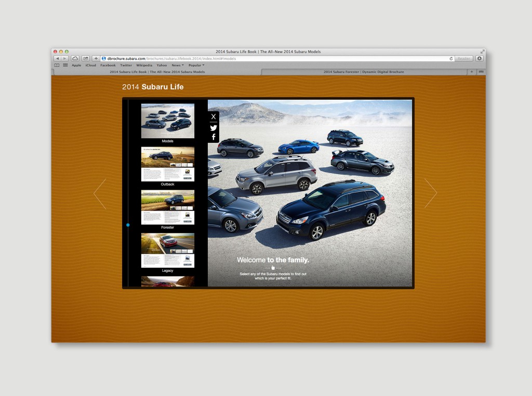Go to next brochure page arrow
Viewport: 532px width, 396px height.
point(431,193)
